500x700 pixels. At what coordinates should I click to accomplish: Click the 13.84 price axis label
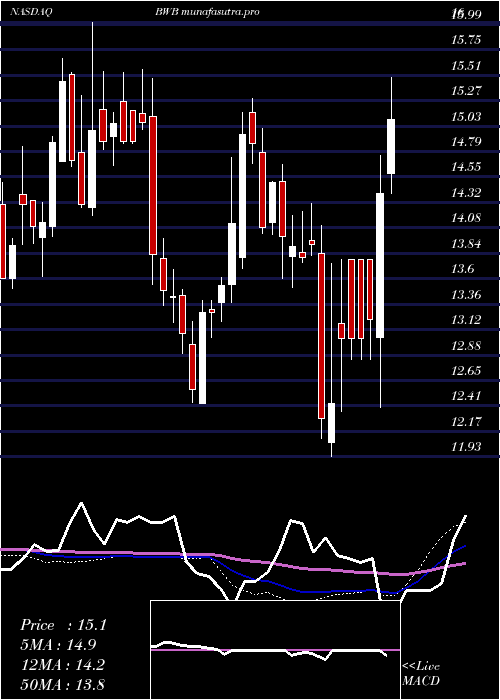tap(466, 244)
